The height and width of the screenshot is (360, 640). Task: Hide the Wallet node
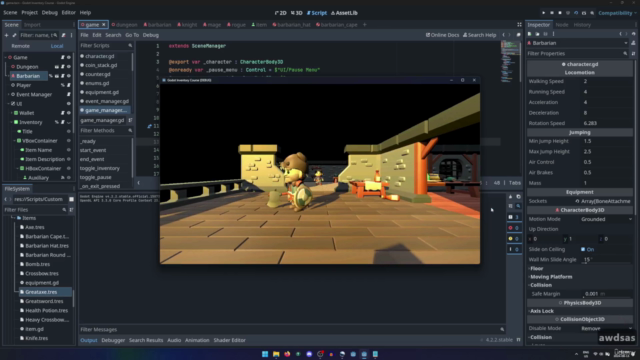point(69,113)
